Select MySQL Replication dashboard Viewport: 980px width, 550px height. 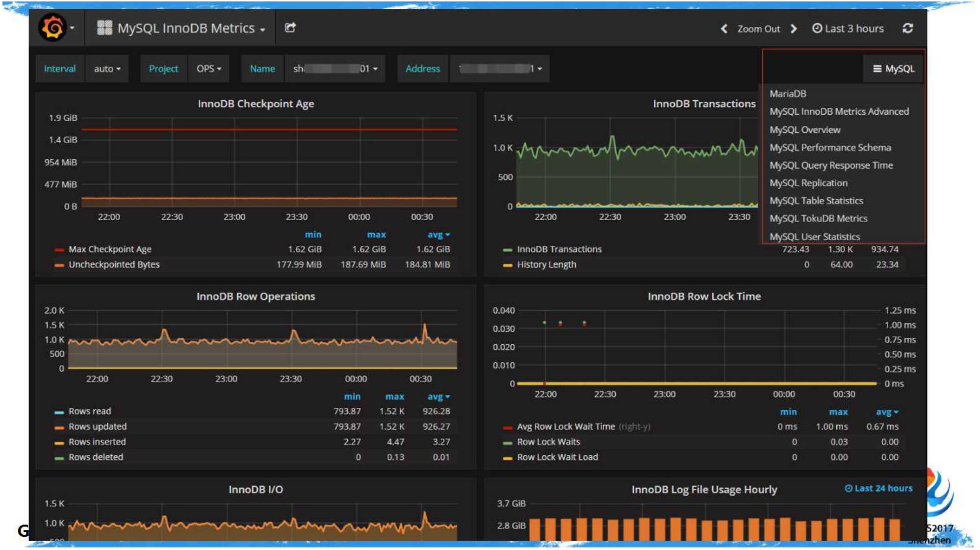tap(808, 183)
